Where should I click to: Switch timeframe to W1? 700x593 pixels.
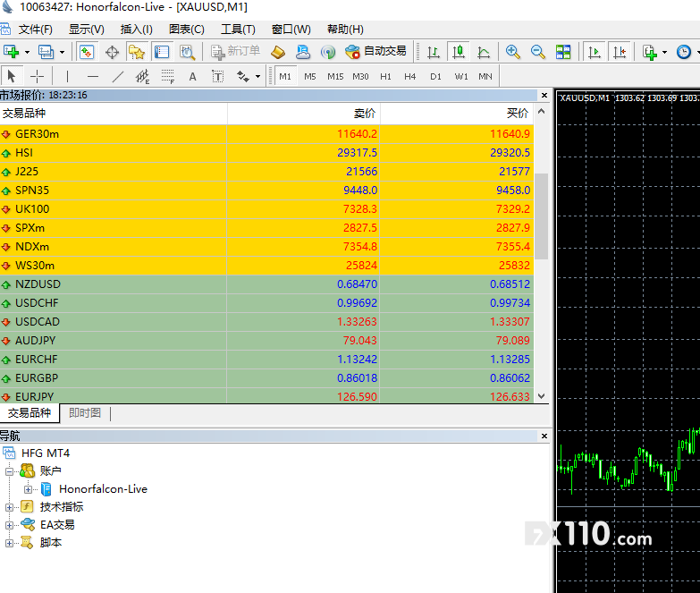[x=461, y=76]
